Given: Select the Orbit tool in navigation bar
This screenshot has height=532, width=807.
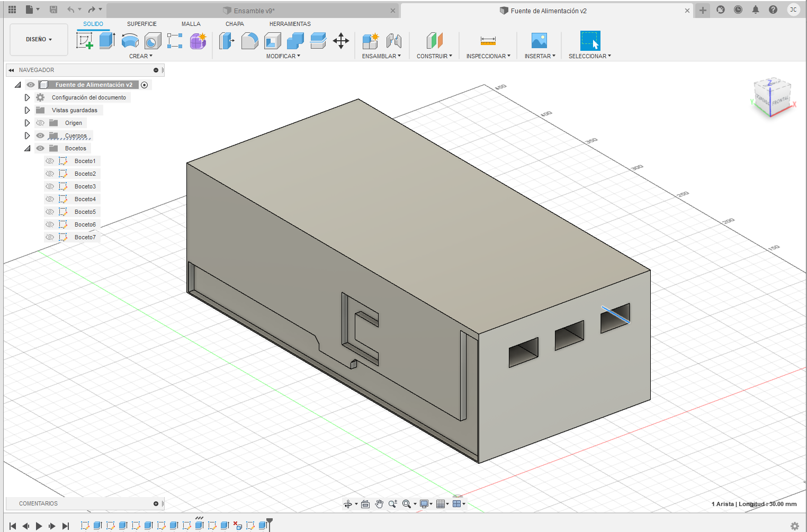Looking at the screenshot, I should click(348, 504).
